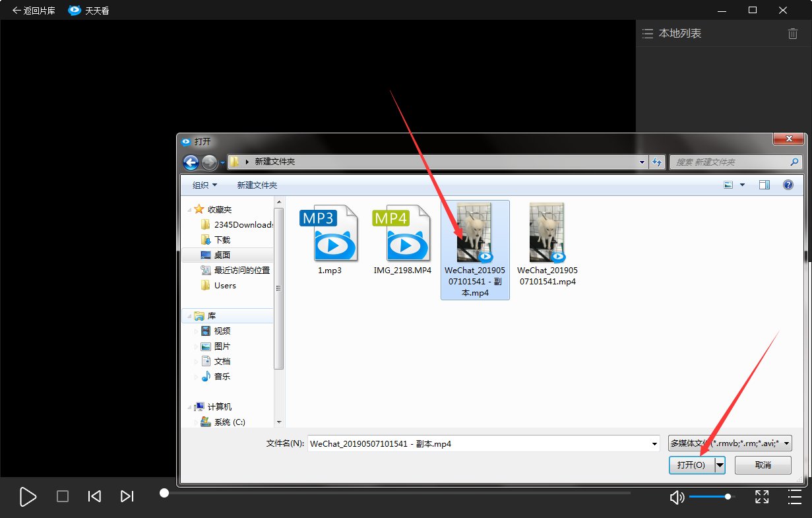The image size is (812, 518).
Task: Skip to the previous track
Action: pyautogui.click(x=94, y=496)
